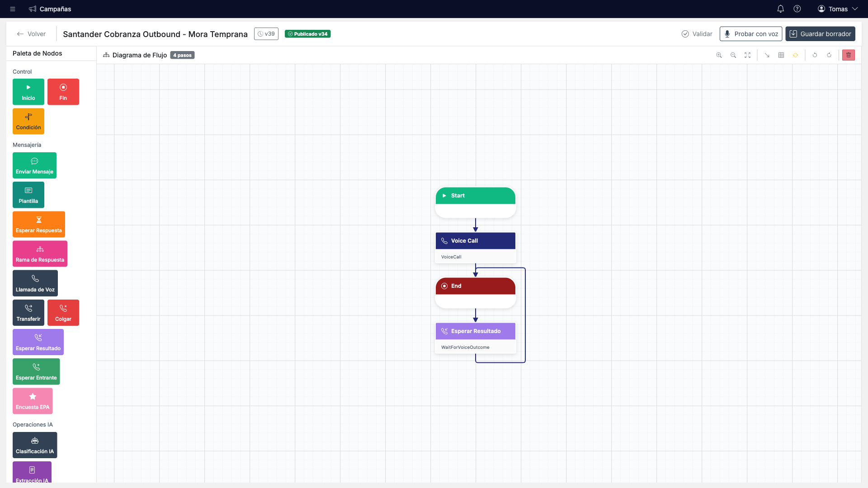Select the Voice Call node on canvas

click(476, 248)
